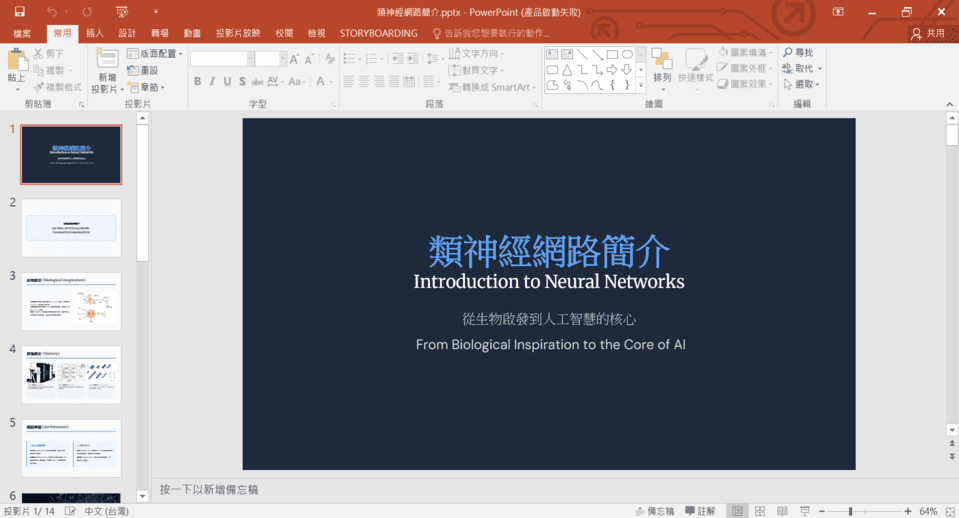
Task: Switch to the STORYBOARDING tab
Action: coord(378,33)
